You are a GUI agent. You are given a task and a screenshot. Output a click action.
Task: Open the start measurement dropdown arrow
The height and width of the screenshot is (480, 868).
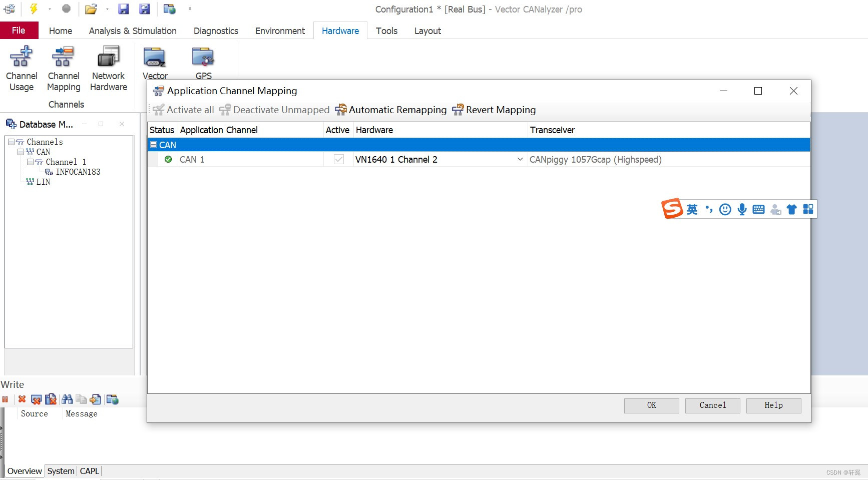50,9
